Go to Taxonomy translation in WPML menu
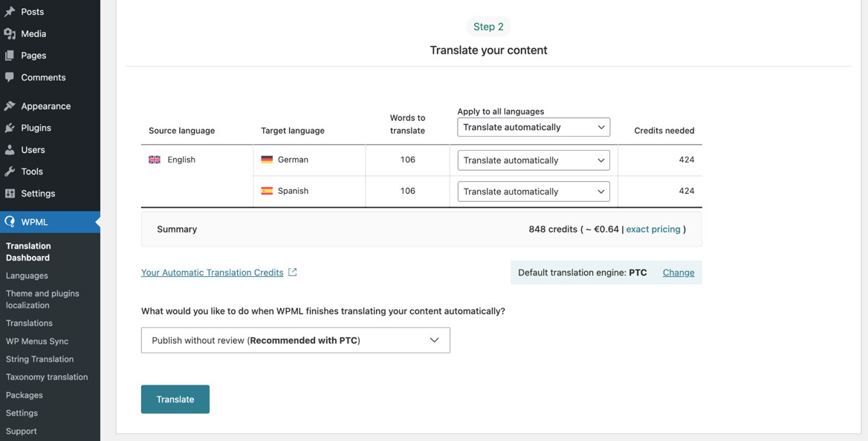Screen dimensions: 868x441 tap(47, 377)
